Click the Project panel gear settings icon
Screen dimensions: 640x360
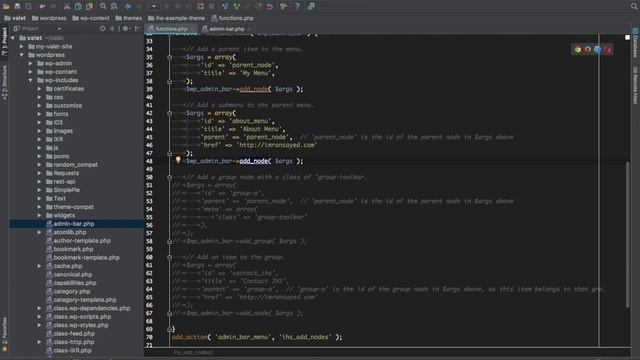[x=125, y=29]
